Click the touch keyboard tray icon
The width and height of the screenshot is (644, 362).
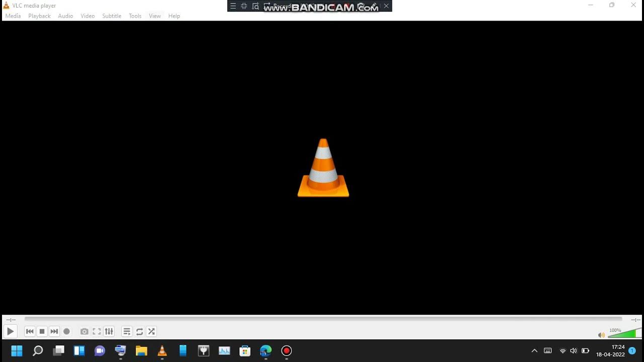tap(548, 351)
